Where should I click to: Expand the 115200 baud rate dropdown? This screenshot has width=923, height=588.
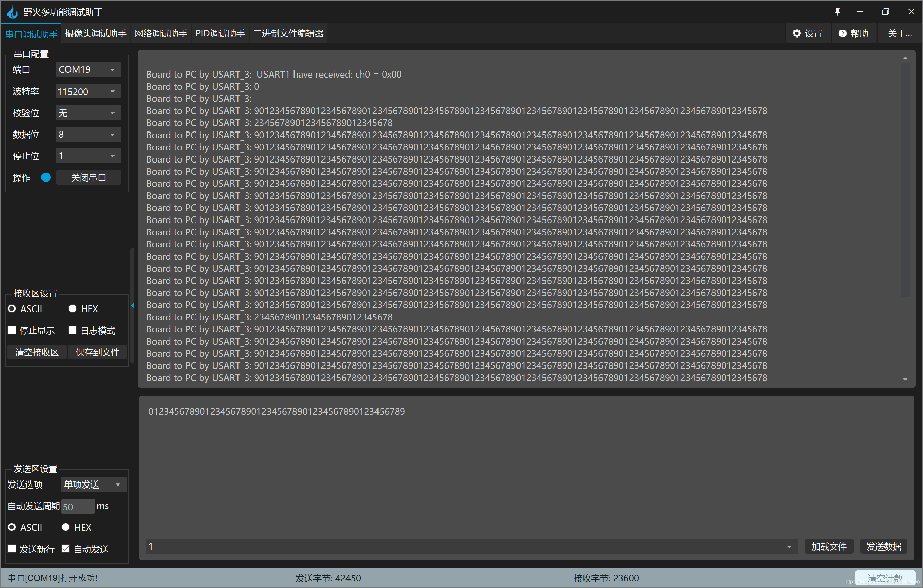pos(88,92)
